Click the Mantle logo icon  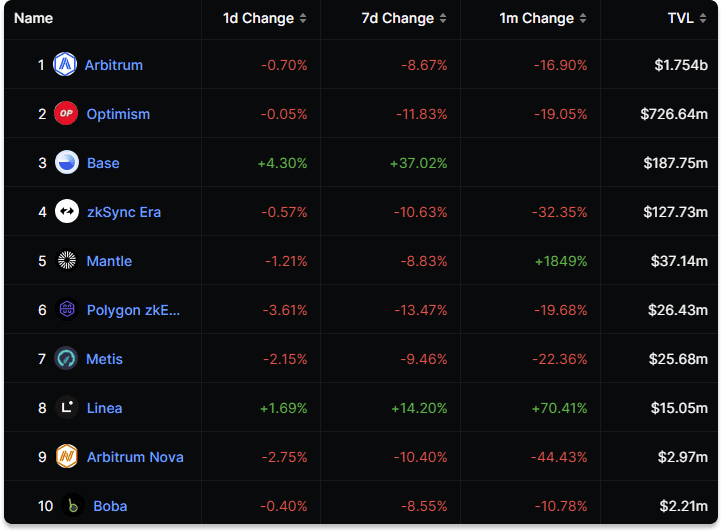[x=66, y=261]
